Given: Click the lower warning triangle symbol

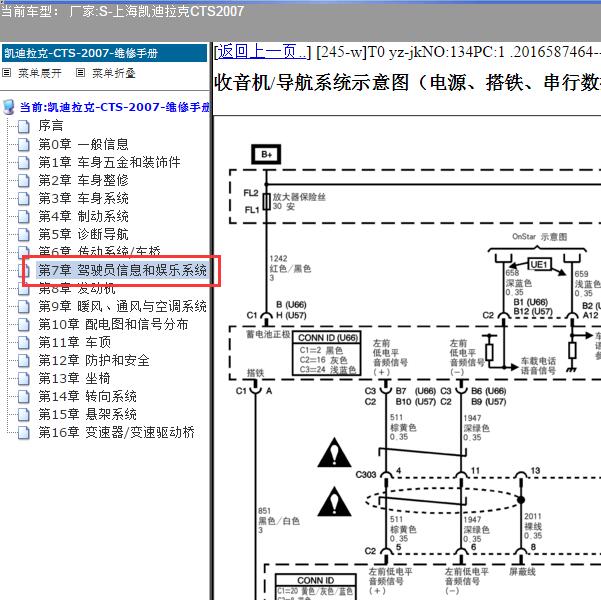Looking at the screenshot, I should pyautogui.click(x=335, y=502).
